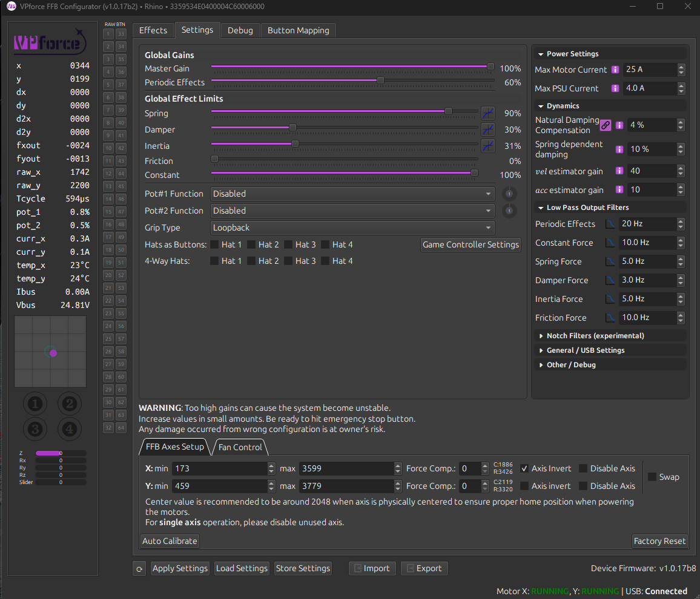Click the Auto Calibrate button
700x599 pixels.
tap(170, 541)
